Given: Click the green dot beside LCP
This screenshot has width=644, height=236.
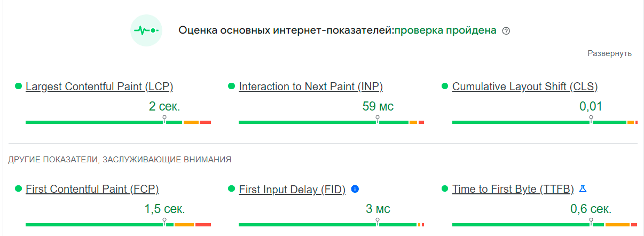Looking at the screenshot, I should click(18, 86).
